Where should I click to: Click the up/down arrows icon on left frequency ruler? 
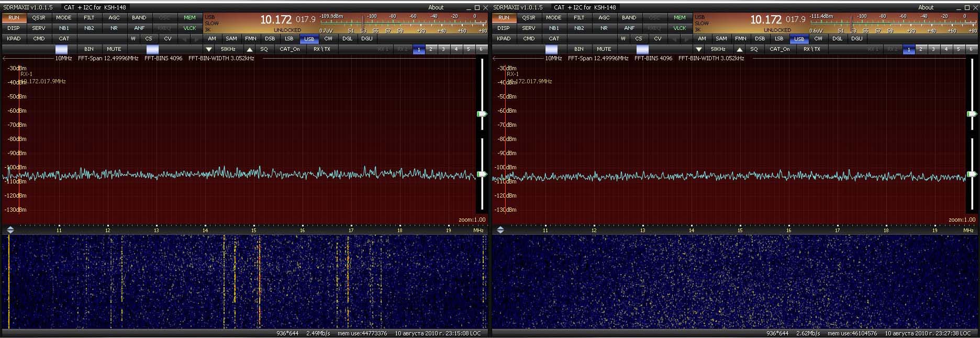[x=10, y=230]
